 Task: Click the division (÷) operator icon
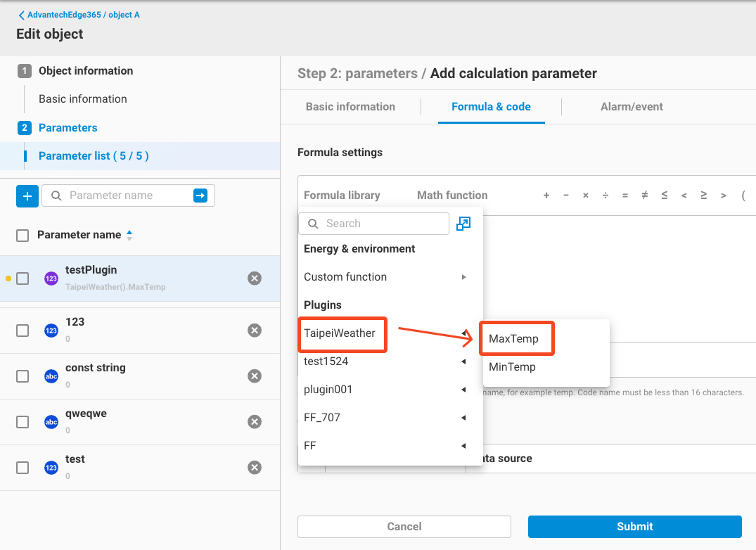(x=606, y=196)
